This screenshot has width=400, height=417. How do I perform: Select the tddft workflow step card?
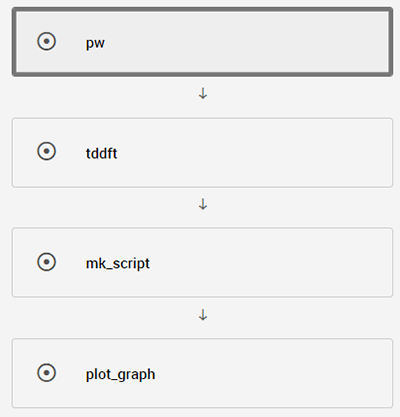pos(202,153)
